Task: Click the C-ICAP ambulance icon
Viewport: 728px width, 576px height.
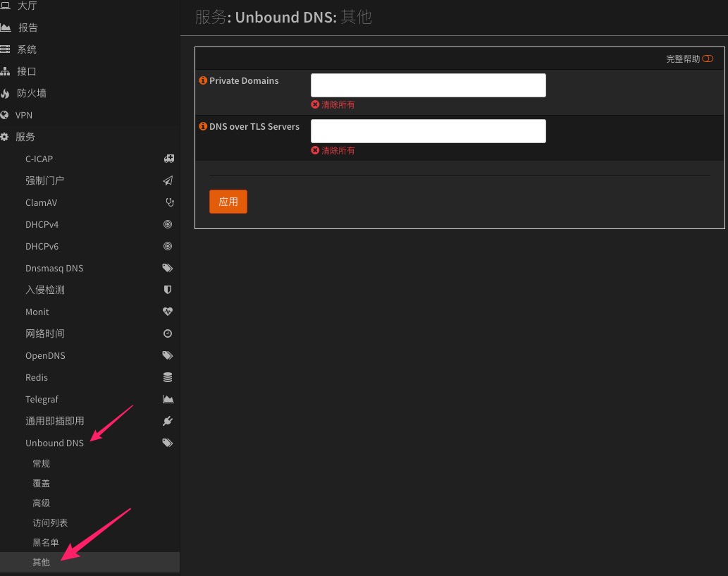Action: click(168, 159)
